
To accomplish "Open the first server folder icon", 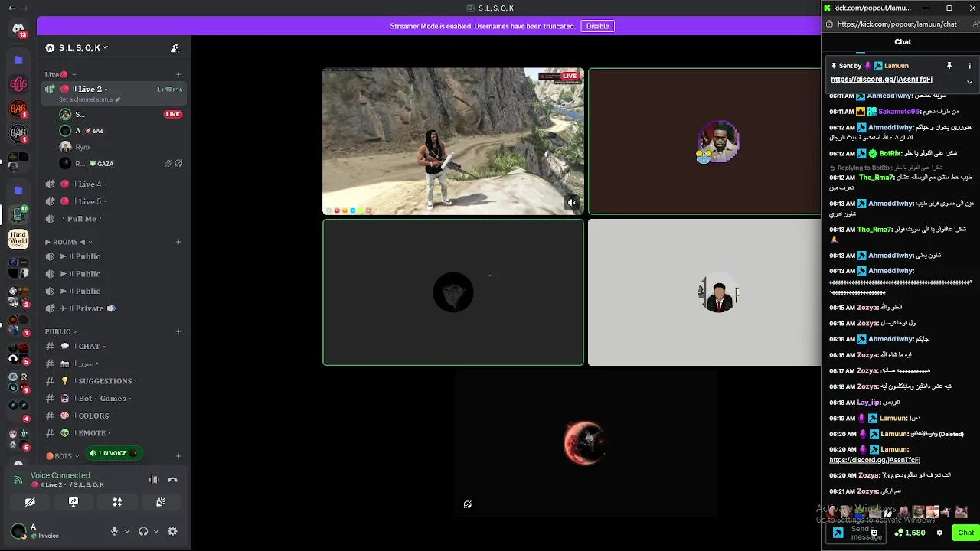I will tap(18, 59).
